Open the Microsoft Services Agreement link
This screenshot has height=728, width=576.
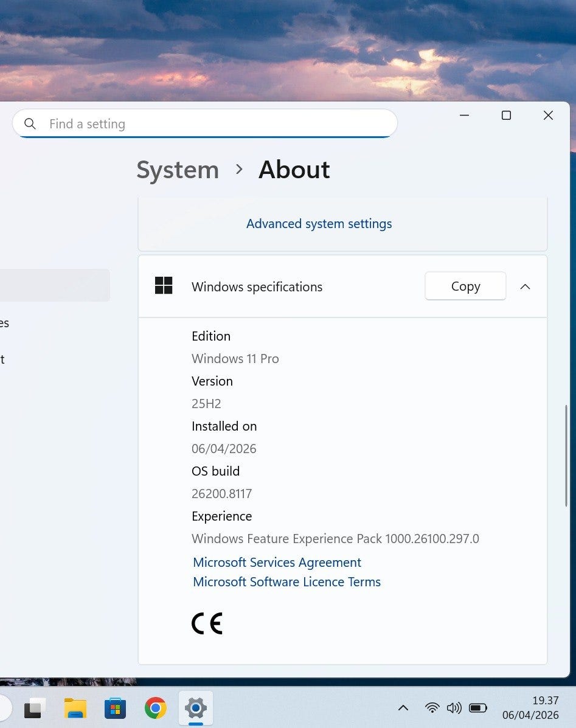[x=277, y=563]
